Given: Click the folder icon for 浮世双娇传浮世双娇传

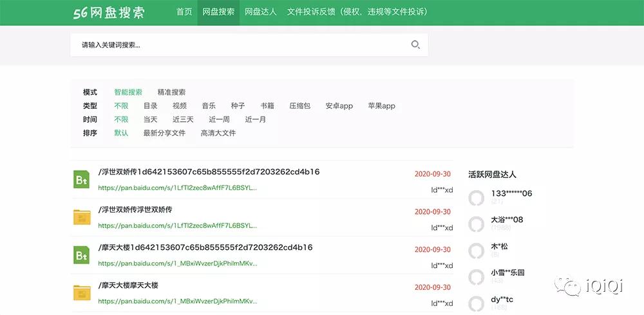Looking at the screenshot, I should (x=82, y=217).
